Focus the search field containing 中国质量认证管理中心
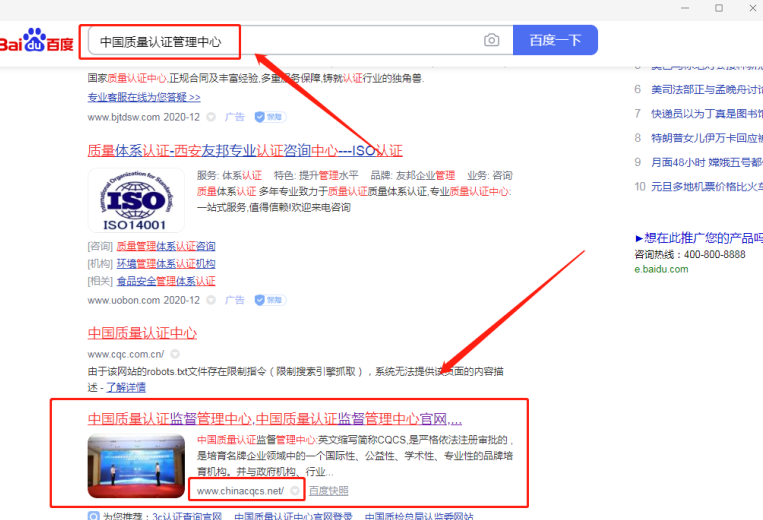763x520 pixels. tap(301, 40)
